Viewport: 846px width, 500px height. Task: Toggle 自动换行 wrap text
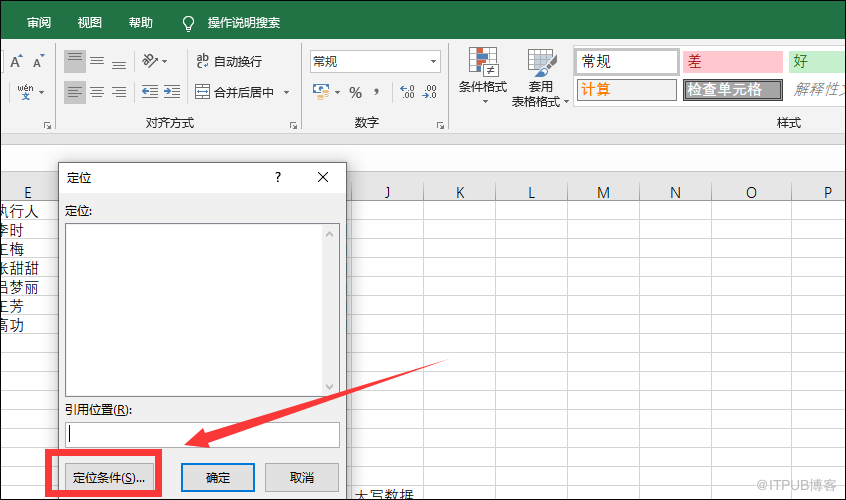(x=229, y=61)
